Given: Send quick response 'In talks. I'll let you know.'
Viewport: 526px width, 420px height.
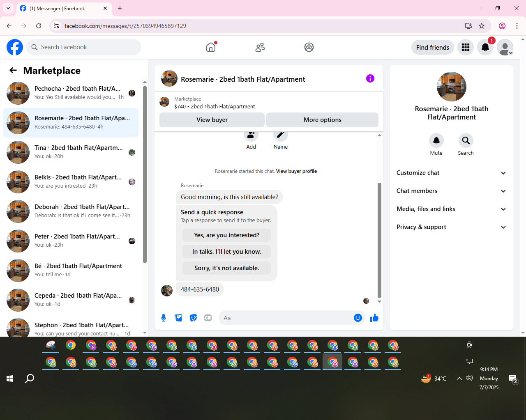Looking at the screenshot, I should [x=227, y=252].
